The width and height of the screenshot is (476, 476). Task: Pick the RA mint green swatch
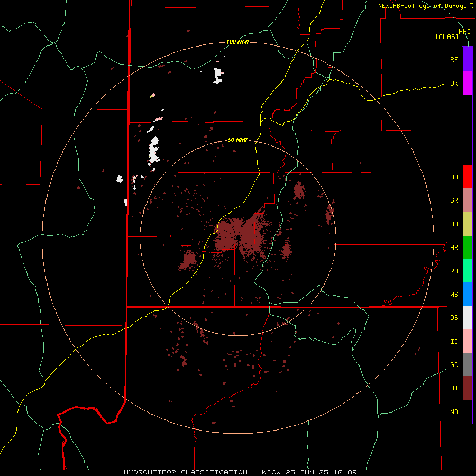467,271
